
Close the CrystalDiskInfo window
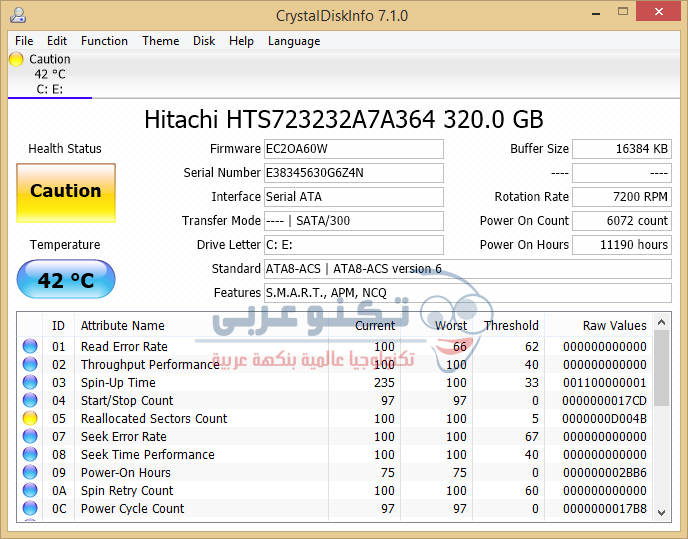(x=659, y=11)
